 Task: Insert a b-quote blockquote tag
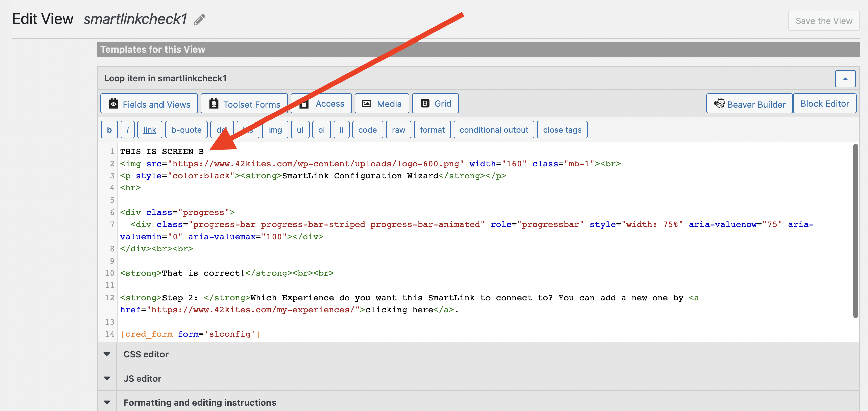pyautogui.click(x=186, y=130)
